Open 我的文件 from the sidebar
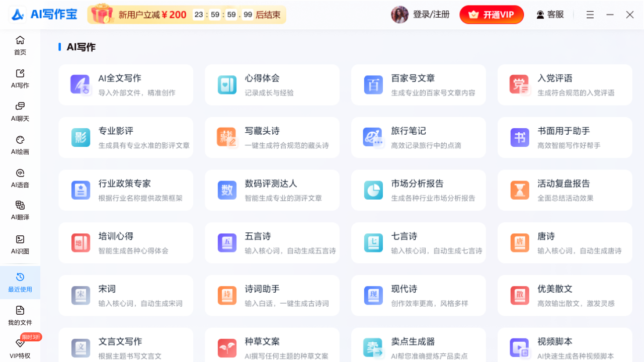This screenshot has width=644, height=362. pos(20,315)
